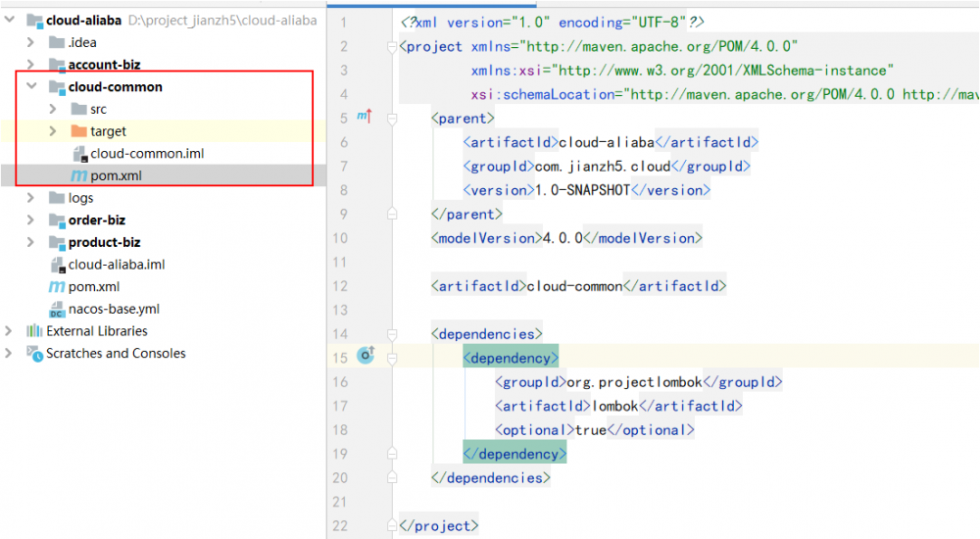
Task: Click the Scratches and Consoles icon
Action: click(34, 354)
